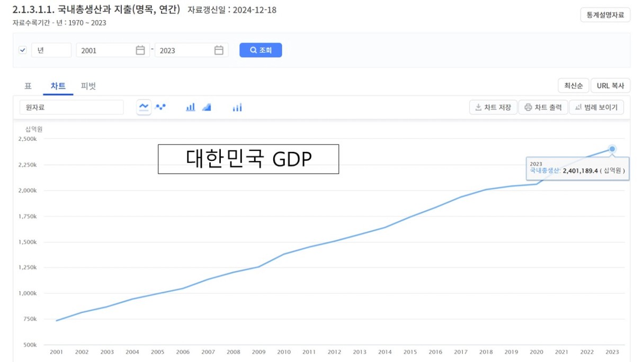
Task: Select the area chart type icon
Action: (x=207, y=107)
